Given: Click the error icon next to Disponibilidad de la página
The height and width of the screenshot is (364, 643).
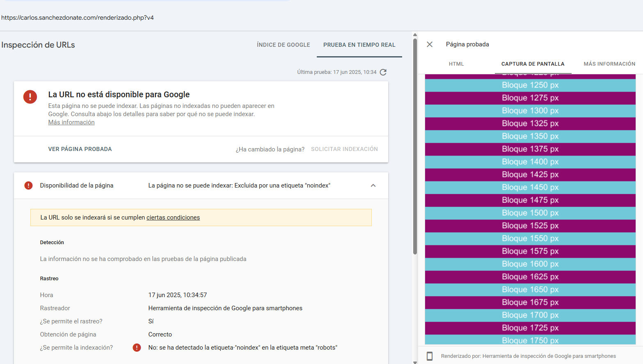Looking at the screenshot, I should (28, 185).
